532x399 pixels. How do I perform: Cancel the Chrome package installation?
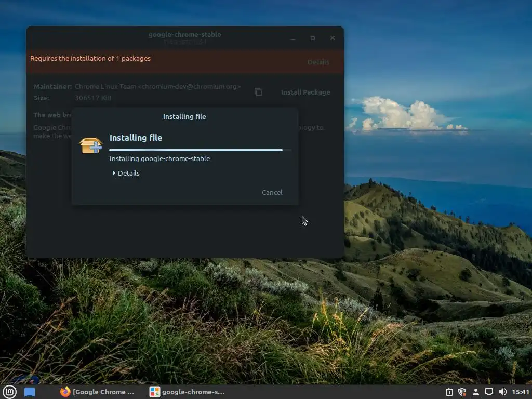[x=272, y=192]
